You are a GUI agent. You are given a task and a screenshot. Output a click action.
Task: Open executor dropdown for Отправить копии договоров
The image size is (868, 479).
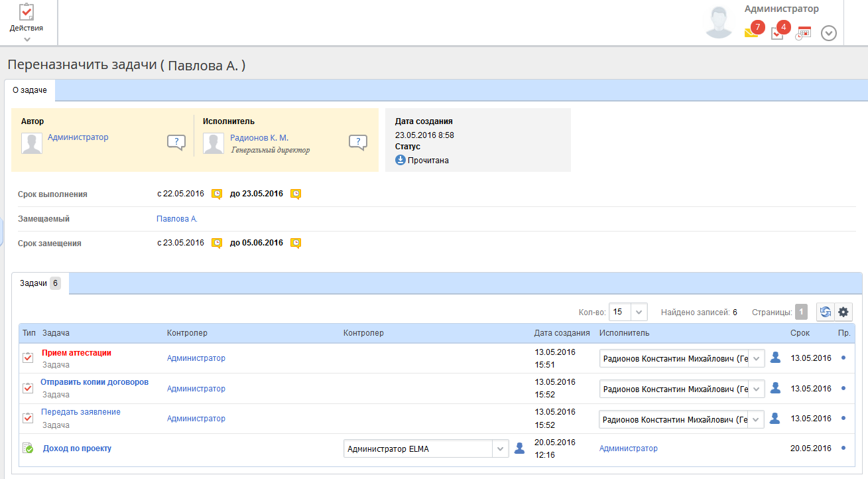(757, 389)
